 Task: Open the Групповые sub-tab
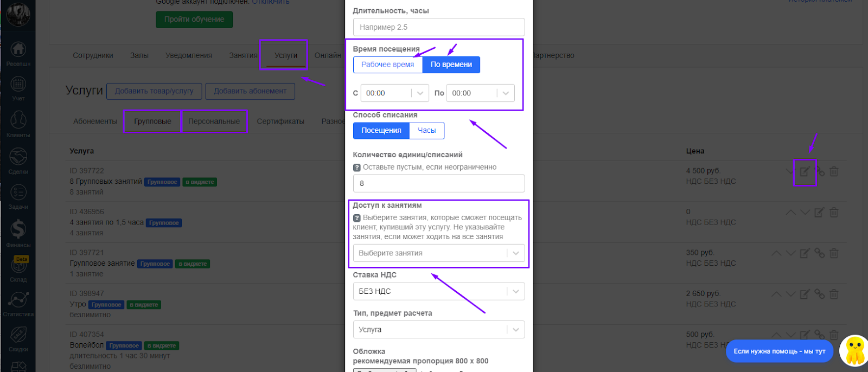tap(152, 121)
